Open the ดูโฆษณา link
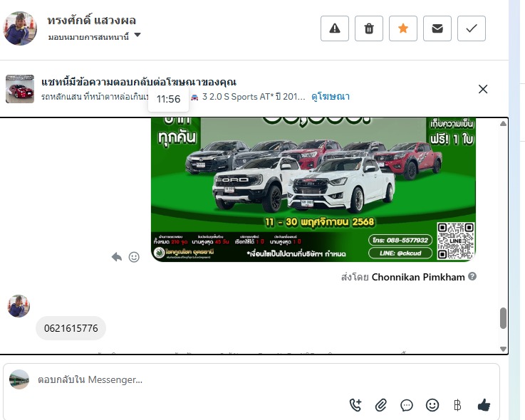Image resolution: width=525 pixels, height=420 pixels. coord(330,97)
